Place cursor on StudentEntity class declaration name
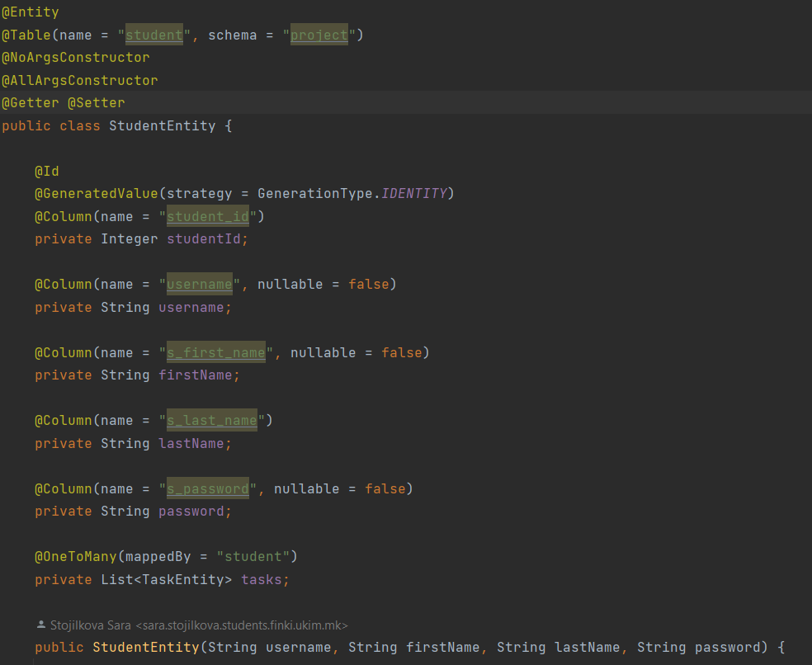Image resolution: width=812 pixels, height=665 pixels. (x=162, y=126)
